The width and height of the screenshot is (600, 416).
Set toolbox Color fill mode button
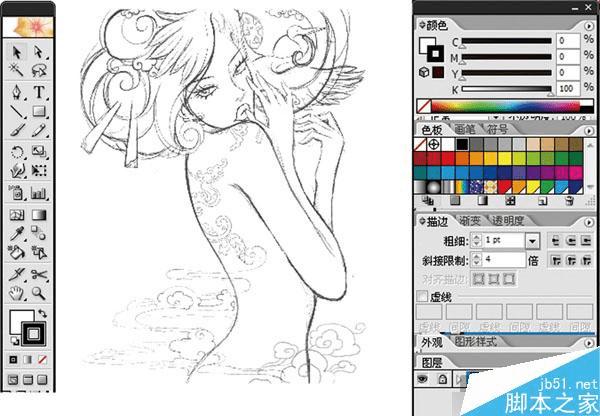click(13, 360)
